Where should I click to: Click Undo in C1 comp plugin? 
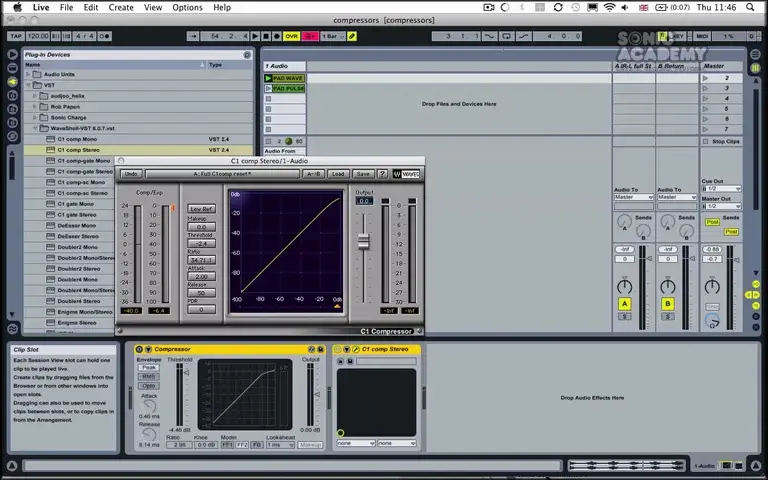tap(131, 174)
